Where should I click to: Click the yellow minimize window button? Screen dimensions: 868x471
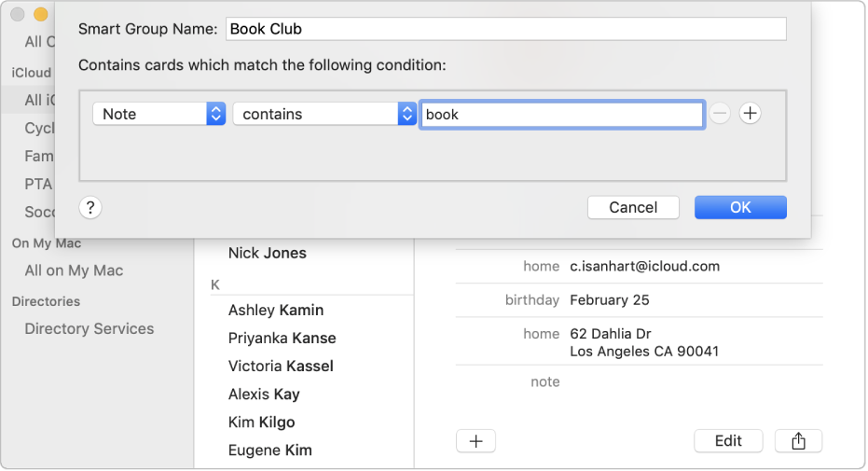pos(40,14)
